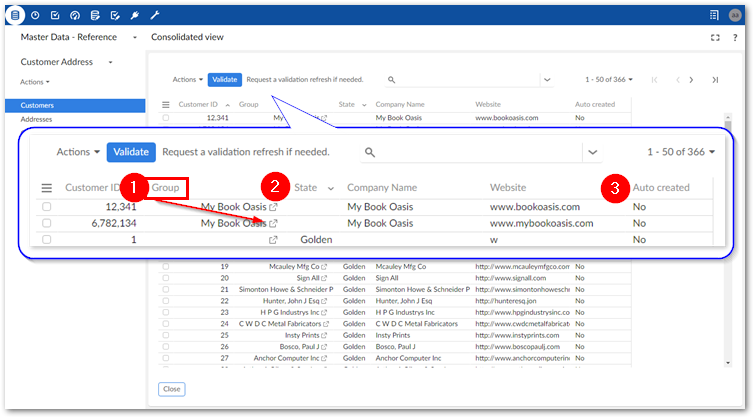Screen dimensions: 754x418
Task: Open the help question mark icon
Action: [x=734, y=38]
